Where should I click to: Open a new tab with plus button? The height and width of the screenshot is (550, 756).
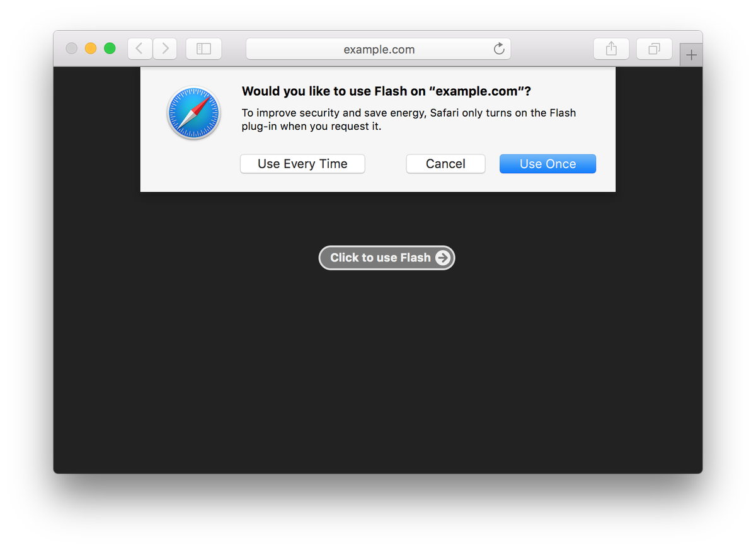tap(691, 55)
